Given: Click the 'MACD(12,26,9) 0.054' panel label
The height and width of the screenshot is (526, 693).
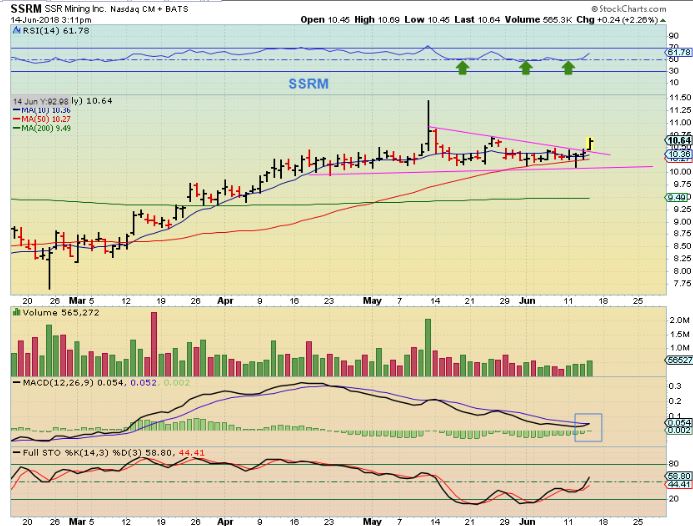Looking at the screenshot, I should point(75,382).
